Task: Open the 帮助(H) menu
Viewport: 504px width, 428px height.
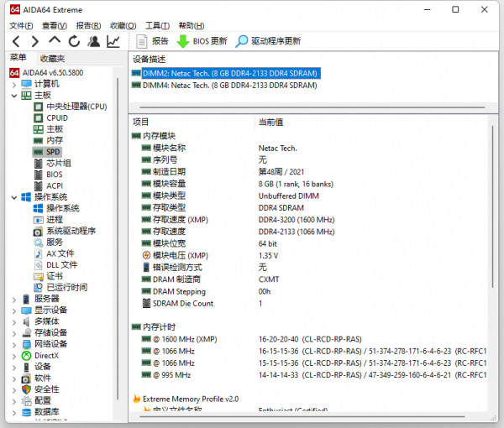Action: click(192, 26)
